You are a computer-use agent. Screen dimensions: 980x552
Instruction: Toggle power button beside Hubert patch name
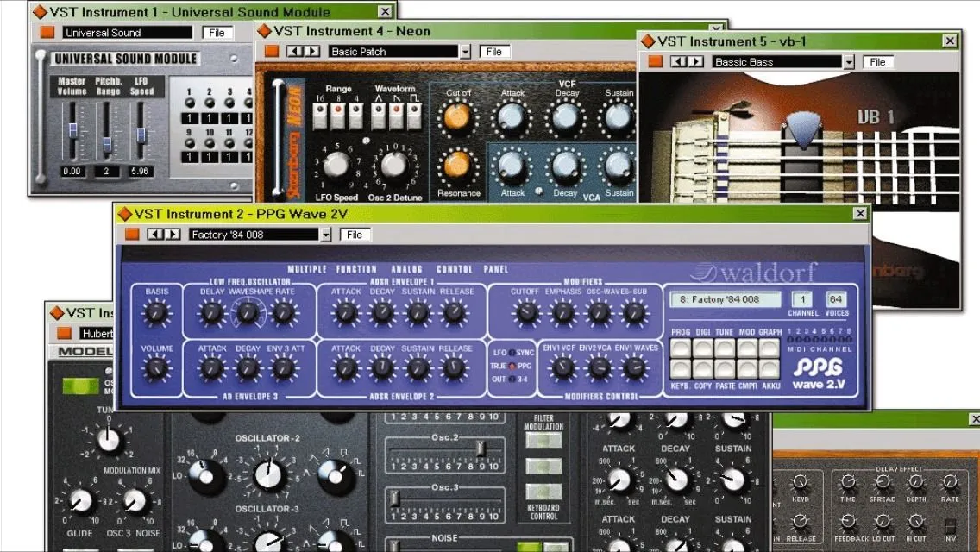64,333
